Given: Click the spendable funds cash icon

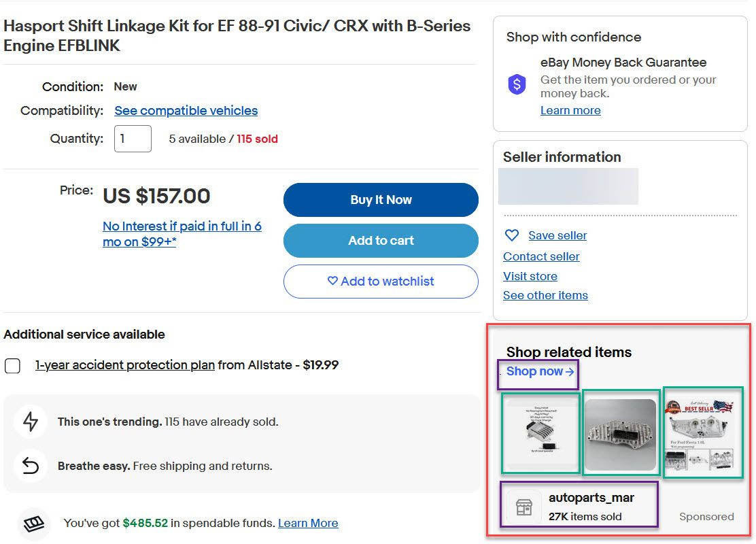Looking at the screenshot, I should point(34,524).
